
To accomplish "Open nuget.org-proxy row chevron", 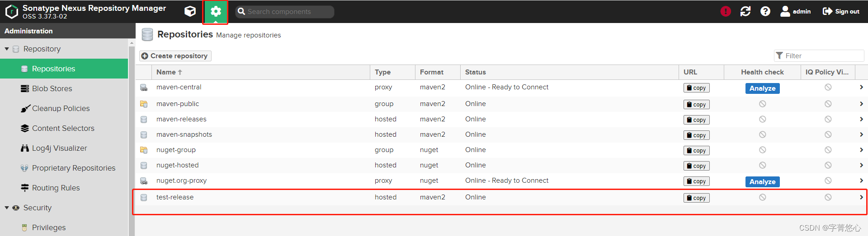I will (x=861, y=180).
